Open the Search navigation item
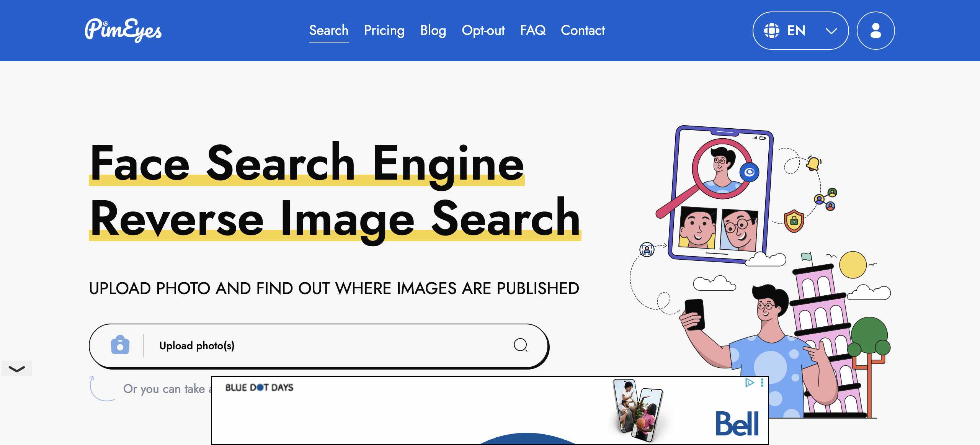Image resolution: width=980 pixels, height=445 pixels. [328, 30]
